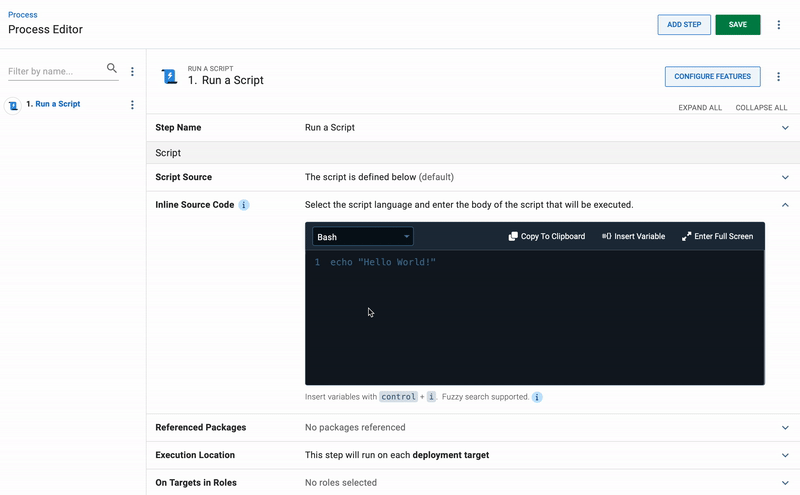Screen dimensions: 800x495
Task: Select step 1. Run a Script in sidebar
Action: click(x=54, y=104)
